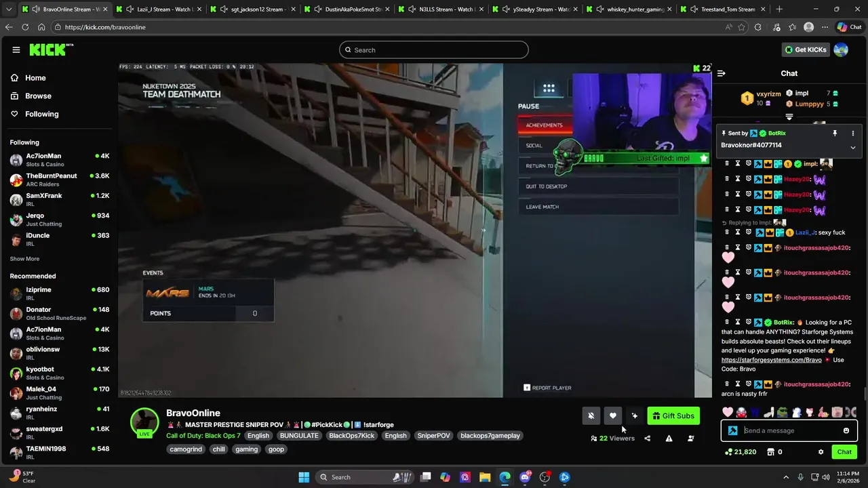Unpin the BotRix pinned message via the pin icon
Image resolution: width=868 pixels, height=488 pixels.
835,134
